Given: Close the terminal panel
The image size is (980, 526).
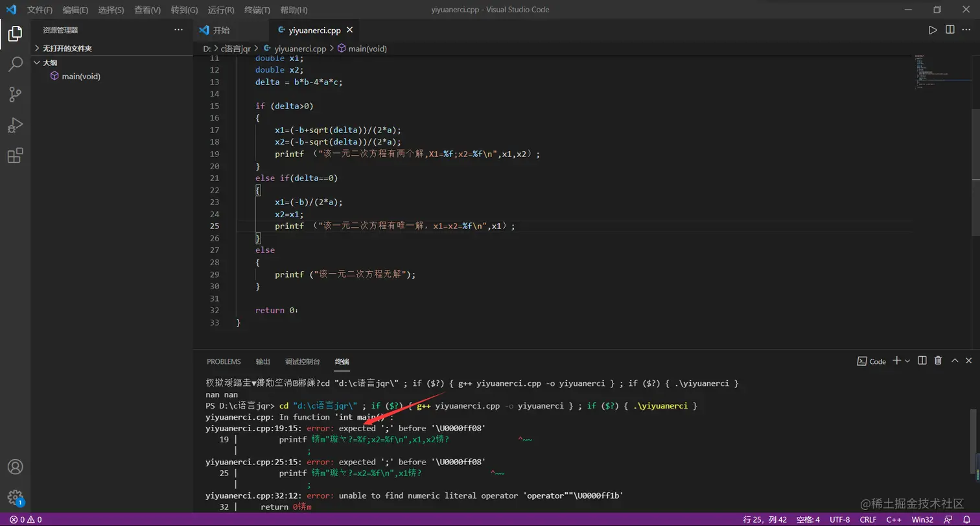Looking at the screenshot, I should pos(969,361).
